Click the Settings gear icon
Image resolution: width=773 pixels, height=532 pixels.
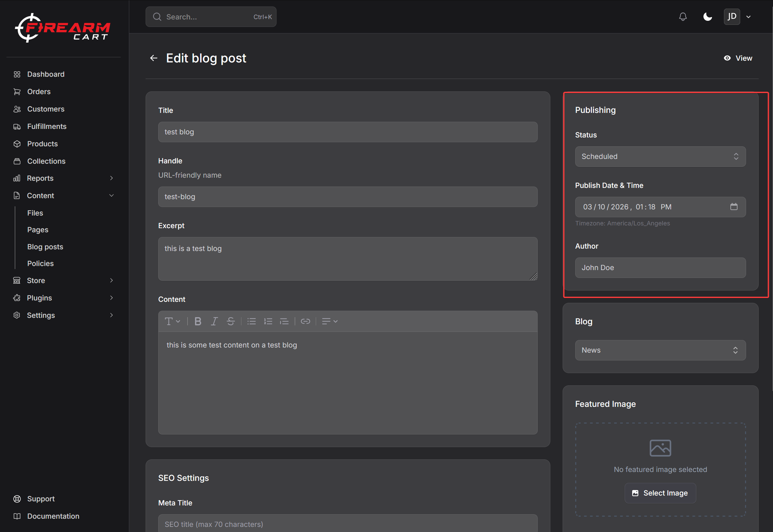pos(17,315)
